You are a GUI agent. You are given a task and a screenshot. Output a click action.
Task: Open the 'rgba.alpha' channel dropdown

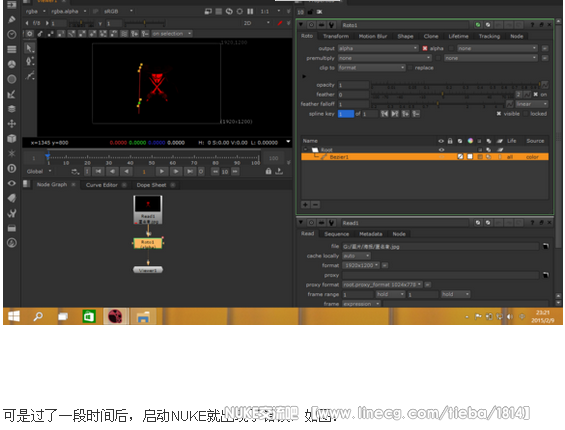click(x=68, y=12)
